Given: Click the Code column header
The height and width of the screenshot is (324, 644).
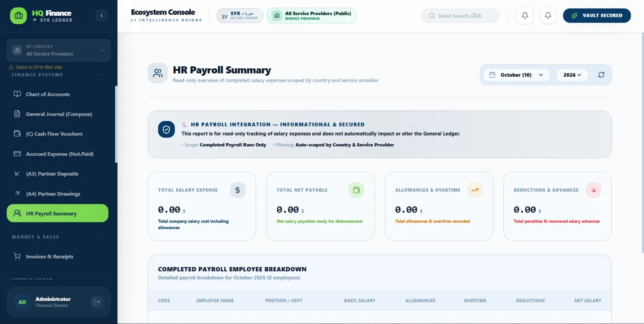Looking at the screenshot, I should [164, 301].
